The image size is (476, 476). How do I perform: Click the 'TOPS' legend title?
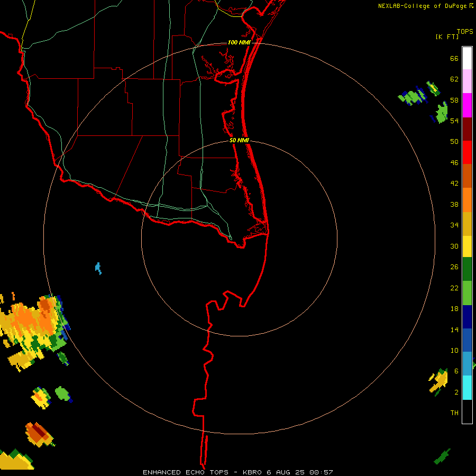click(x=465, y=32)
